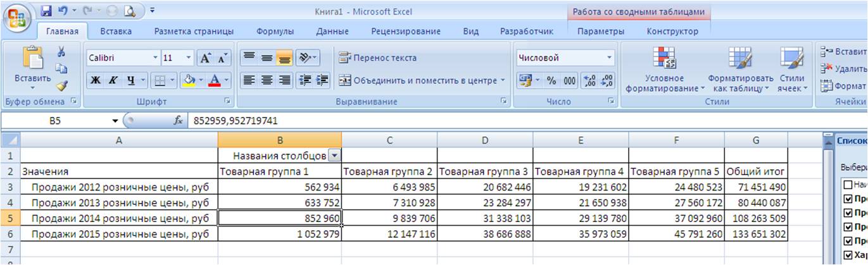Image resolution: width=868 pixels, height=265 pixels.
Task: Click the Save icon in quick access toolbar
Action: pos(46,11)
